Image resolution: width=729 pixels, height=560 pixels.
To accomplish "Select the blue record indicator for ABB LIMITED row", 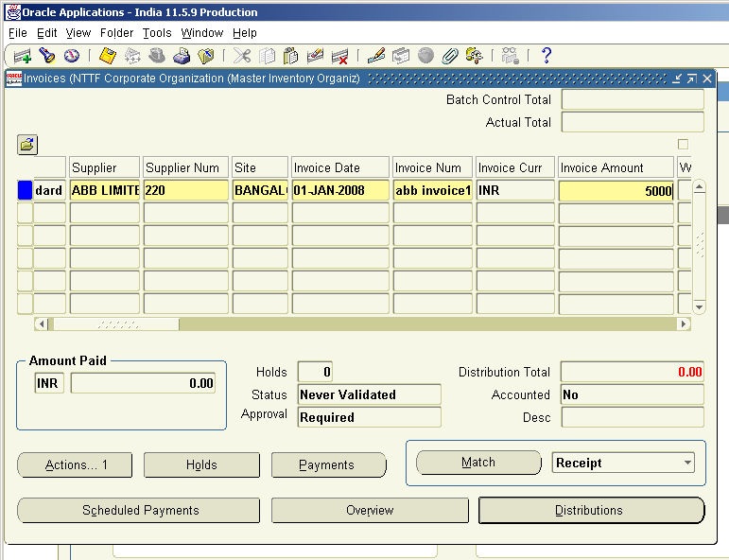I will [x=25, y=190].
